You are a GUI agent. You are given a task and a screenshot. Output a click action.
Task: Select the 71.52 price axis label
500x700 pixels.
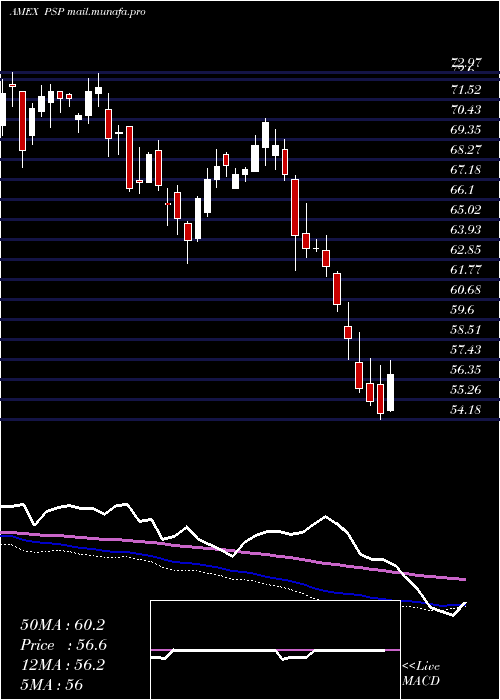[x=466, y=90]
